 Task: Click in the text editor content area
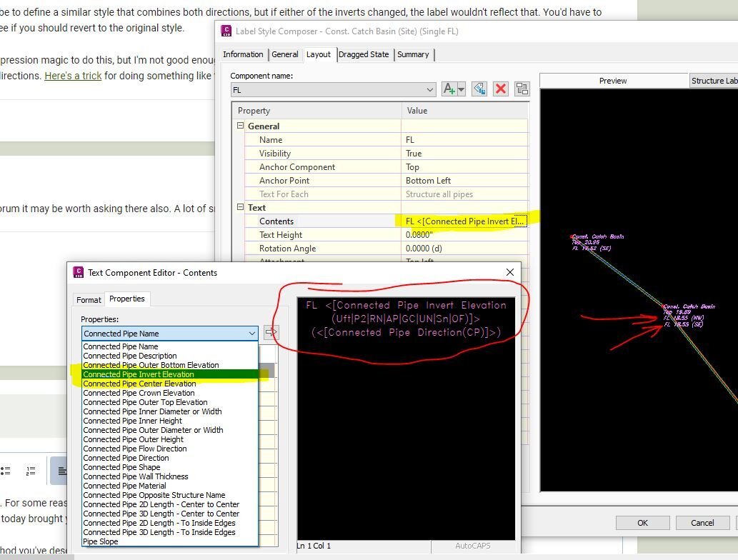(x=406, y=419)
